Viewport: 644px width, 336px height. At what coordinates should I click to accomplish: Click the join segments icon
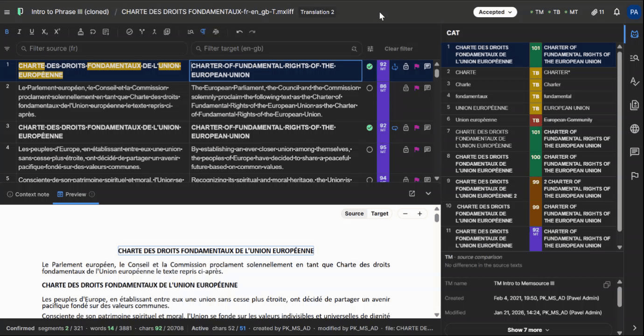154,32
